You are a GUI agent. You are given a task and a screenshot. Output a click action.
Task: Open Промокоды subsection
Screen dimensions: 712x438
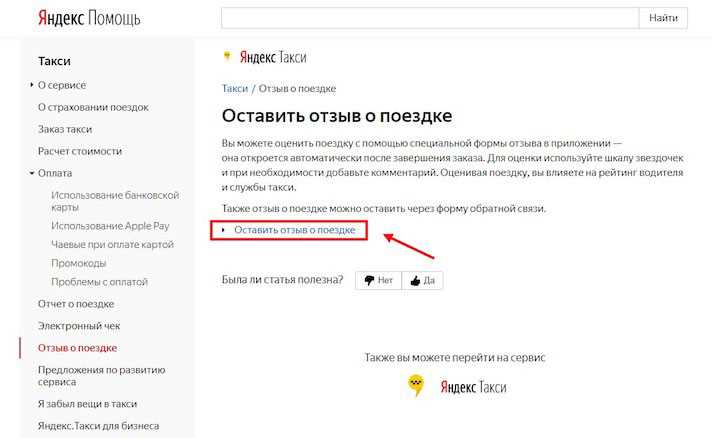79,263
